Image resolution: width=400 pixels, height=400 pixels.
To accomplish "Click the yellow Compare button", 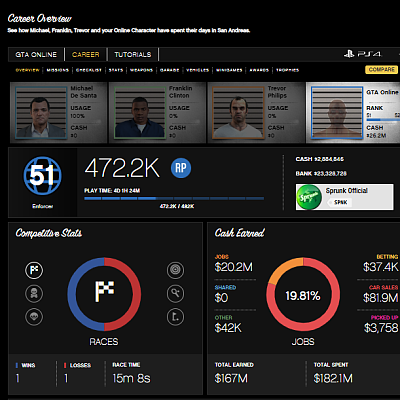I will point(382,69).
